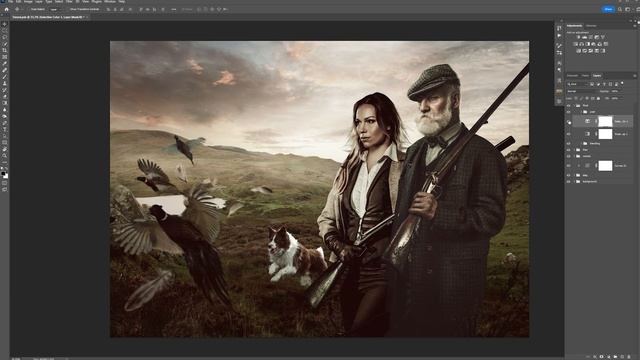
Task: Select the Move tool in the toolbox
Action: (4, 24)
